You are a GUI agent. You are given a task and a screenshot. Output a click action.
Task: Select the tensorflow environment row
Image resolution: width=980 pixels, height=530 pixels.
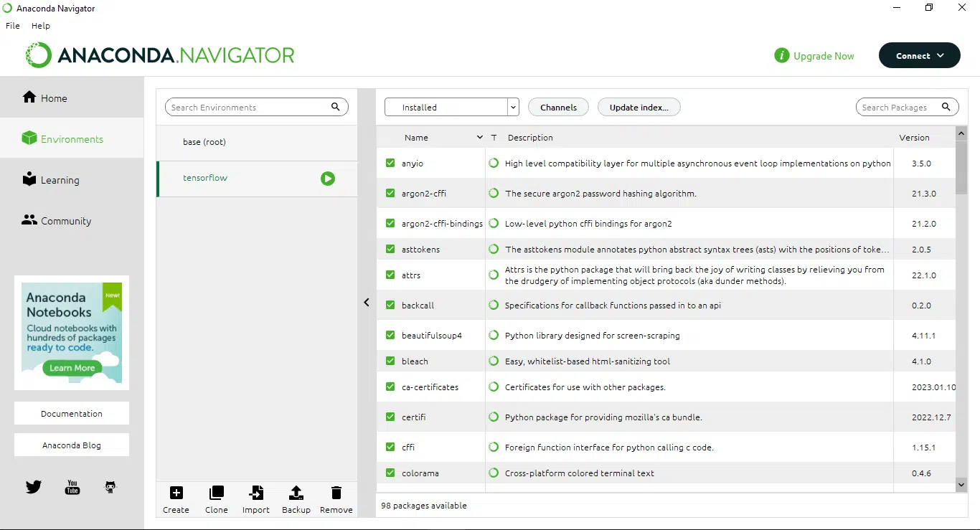pos(257,179)
